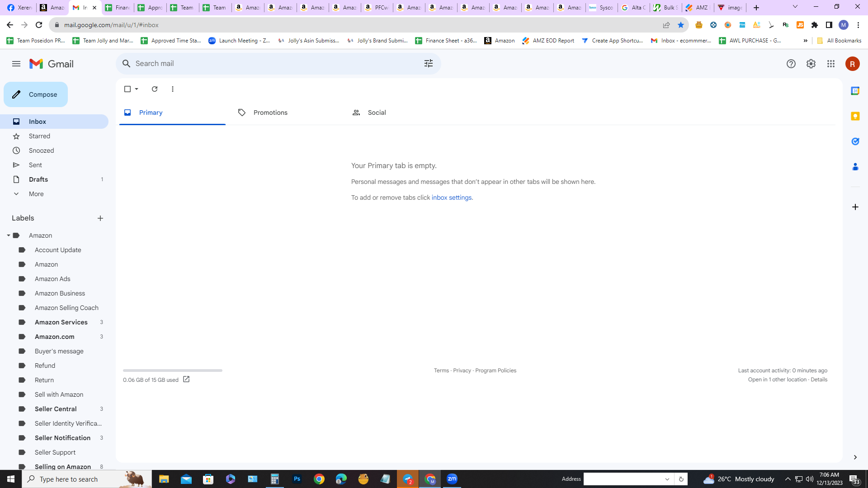The height and width of the screenshot is (488, 868).
Task: Open the Windows Start menu
Action: 11,479
